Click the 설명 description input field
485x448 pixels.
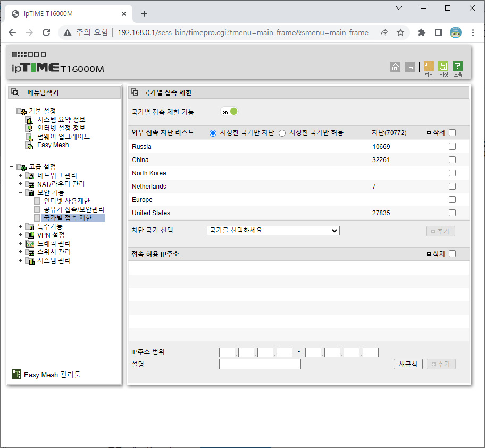[x=260, y=364]
